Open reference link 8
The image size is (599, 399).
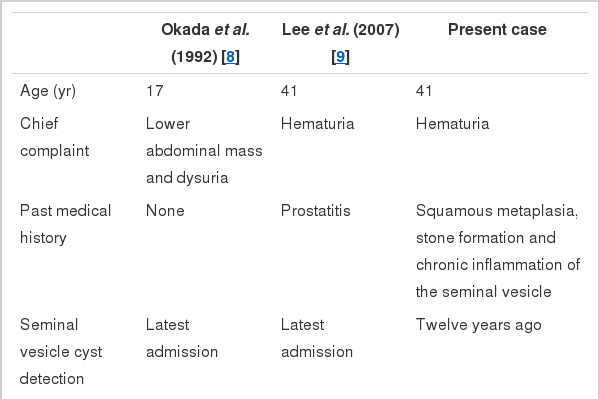pos(230,57)
